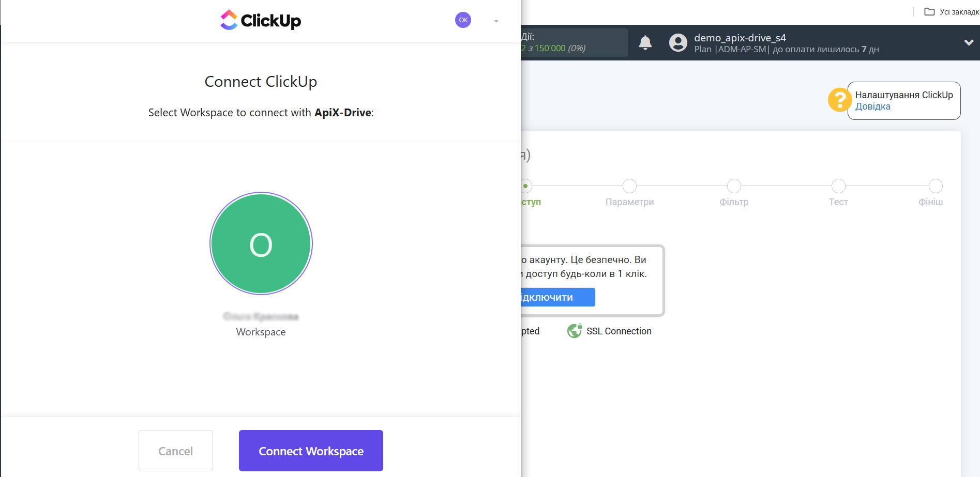The height and width of the screenshot is (477, 980).
Task: Click the ClickUp logo in popup header
Action: click(x=261, y=20)
